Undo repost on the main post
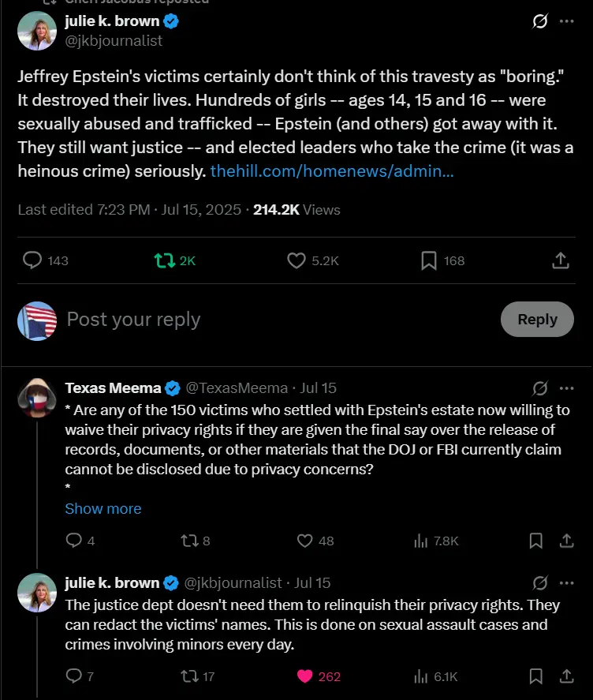This screenshot has width=593, height=700. (162, 260)
